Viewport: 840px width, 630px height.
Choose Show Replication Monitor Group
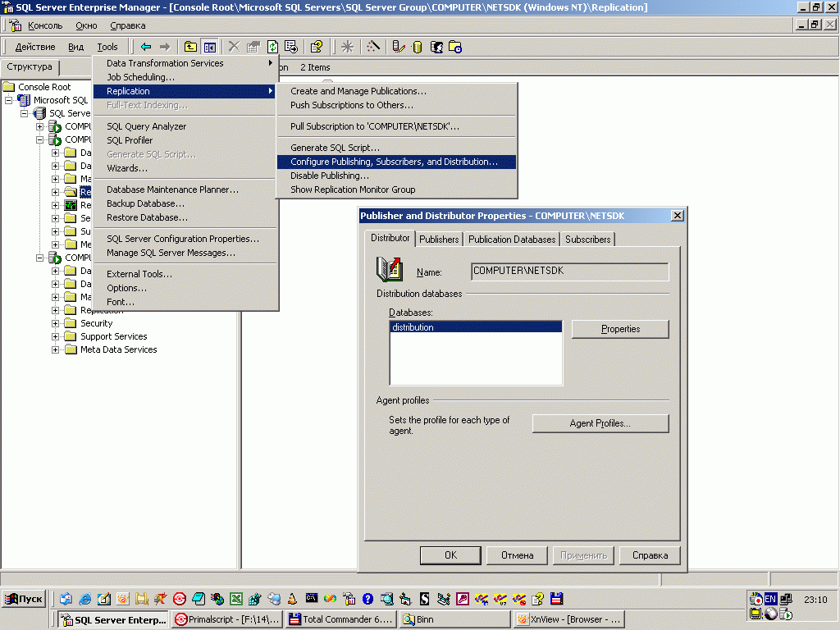396,189
